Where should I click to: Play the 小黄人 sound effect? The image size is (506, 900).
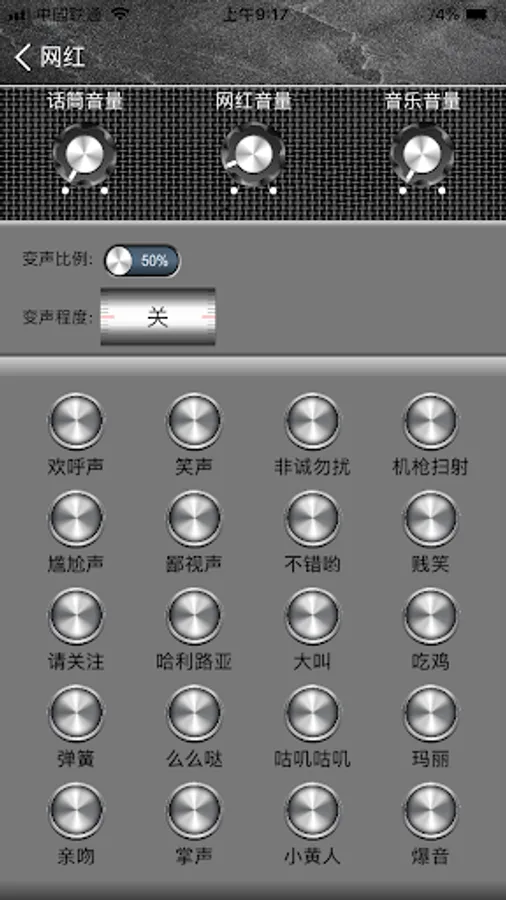tap(312, 810)
